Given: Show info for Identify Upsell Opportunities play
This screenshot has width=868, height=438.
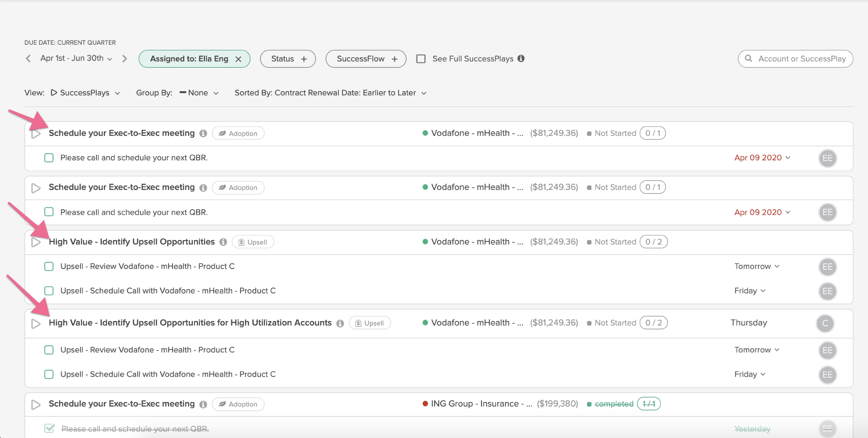Looking at the screenshot, I should (x=223, y=242).
